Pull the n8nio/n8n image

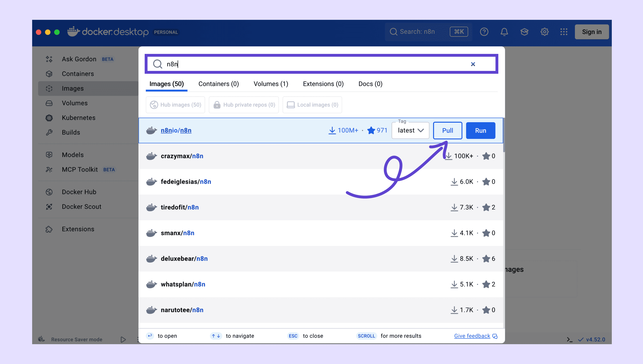pos(447,130)
